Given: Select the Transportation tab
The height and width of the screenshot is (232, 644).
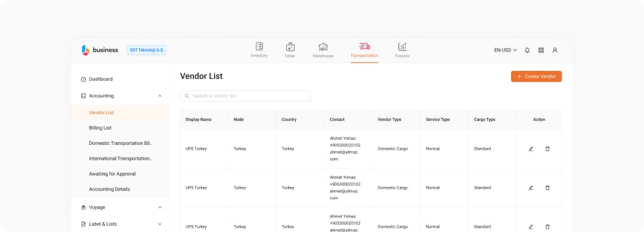Looking at the screenshot, I should [364, 51].
